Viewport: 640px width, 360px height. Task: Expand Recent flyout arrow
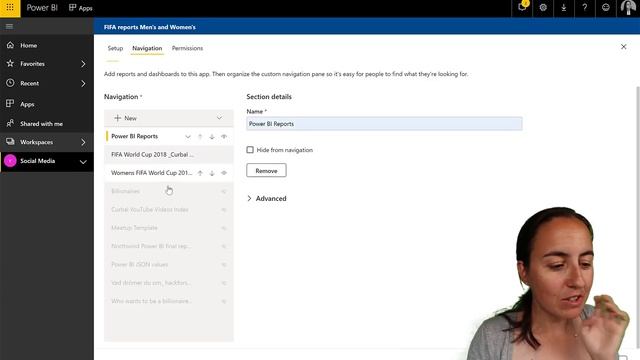point(83,83)
